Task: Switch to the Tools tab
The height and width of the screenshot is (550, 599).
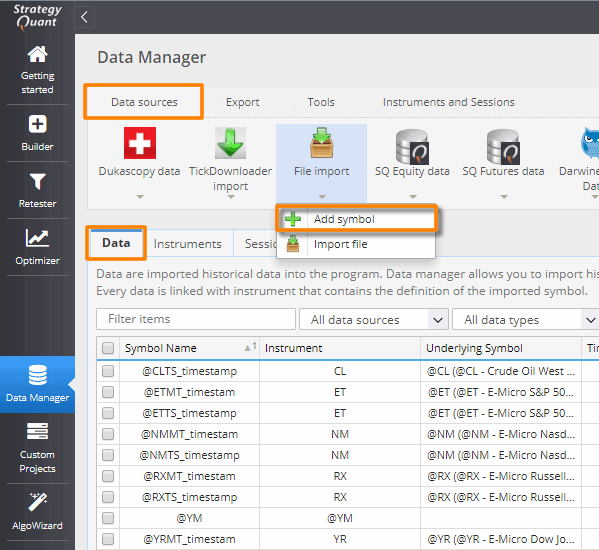Action: pos(321,102)
